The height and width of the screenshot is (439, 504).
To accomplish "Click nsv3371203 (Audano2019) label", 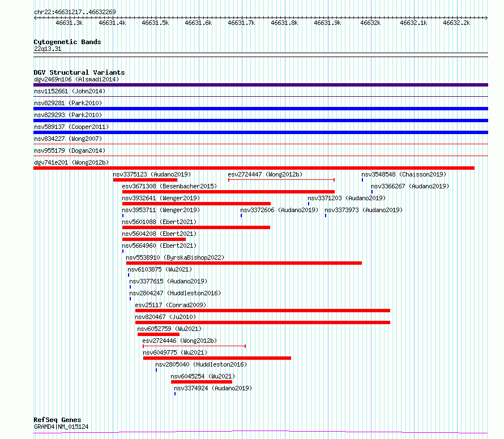I will coord(347,198).
